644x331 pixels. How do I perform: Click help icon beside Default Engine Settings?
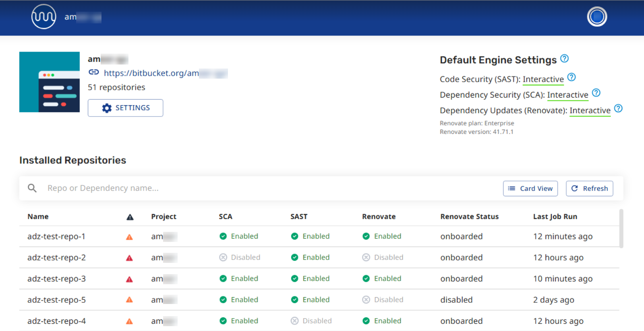pos(564,59)
